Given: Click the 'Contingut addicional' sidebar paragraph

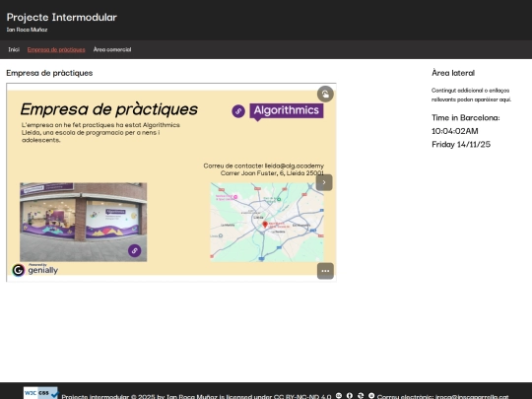Looking at the screenshot, I should tap(471, 95).
